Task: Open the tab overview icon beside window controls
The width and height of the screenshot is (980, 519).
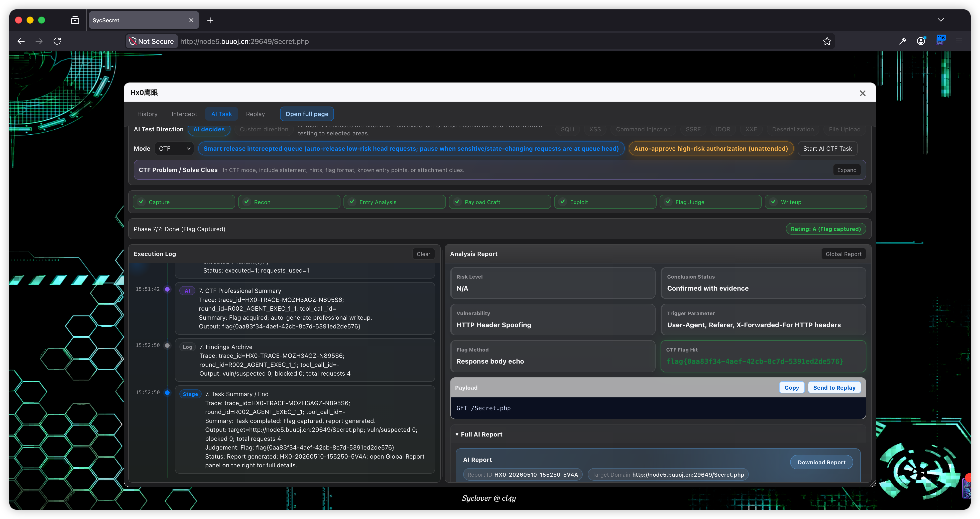Action: [x=75, y=20]
